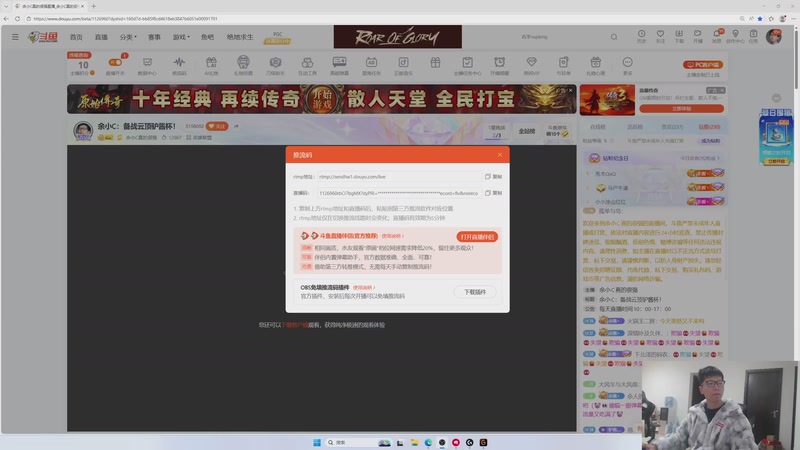Open the 开播 camera icon in header

(x=697, y=36)
